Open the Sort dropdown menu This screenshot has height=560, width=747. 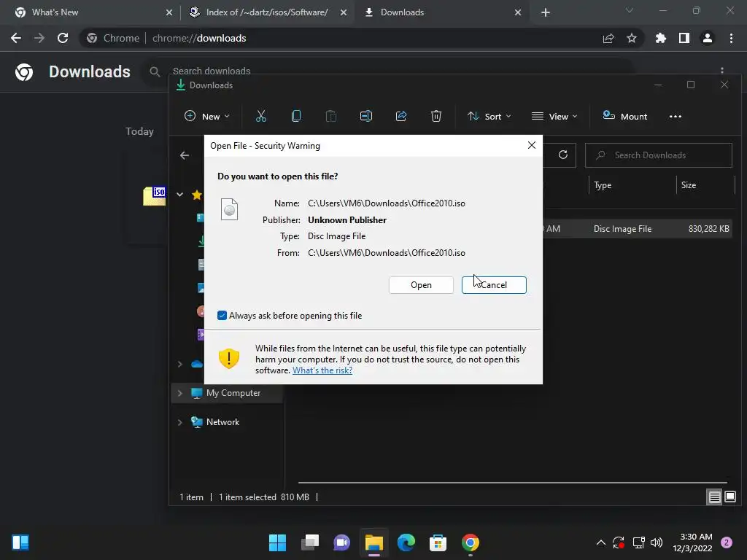[489, 116]
